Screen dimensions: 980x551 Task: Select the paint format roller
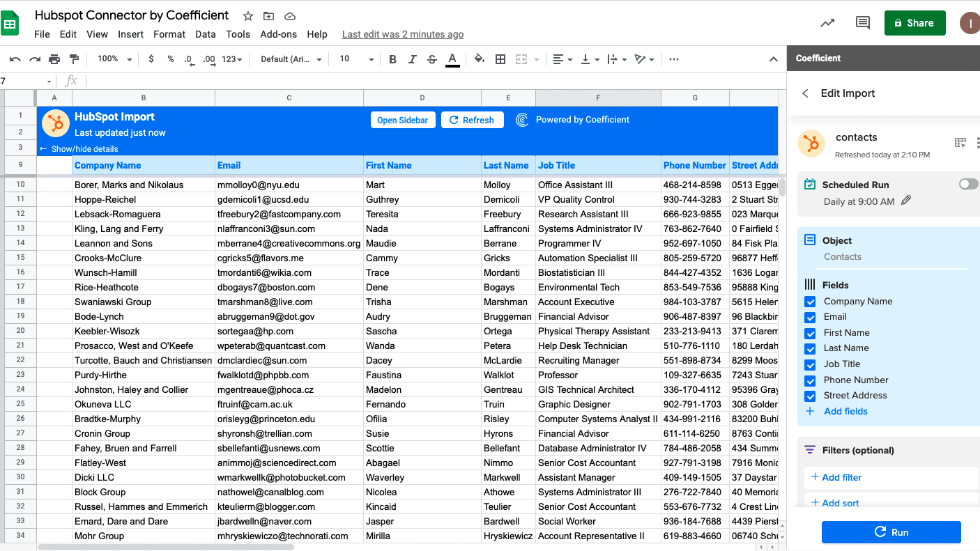(x=74, y=59)
